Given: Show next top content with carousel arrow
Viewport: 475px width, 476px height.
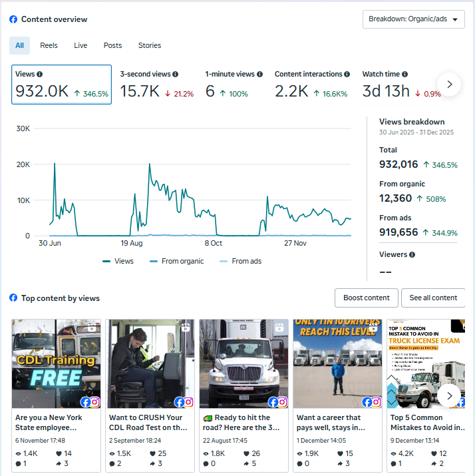Looking at the screenshot, I should tap(449, 395).
